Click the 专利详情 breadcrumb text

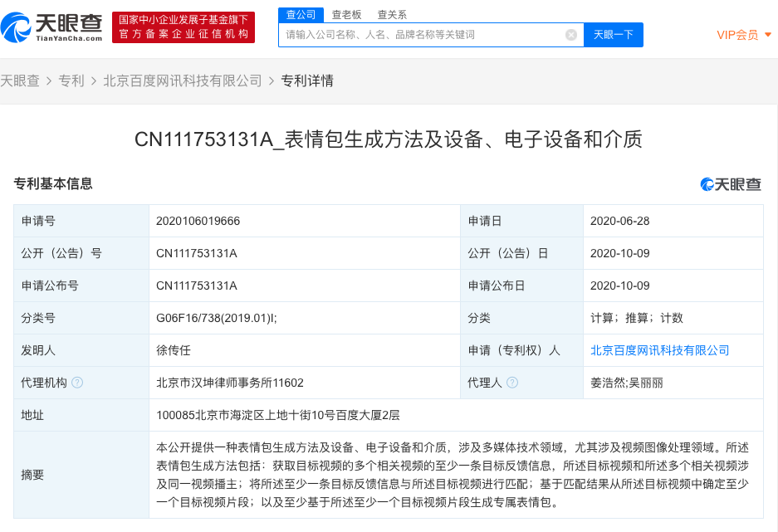tap(307, 81)
